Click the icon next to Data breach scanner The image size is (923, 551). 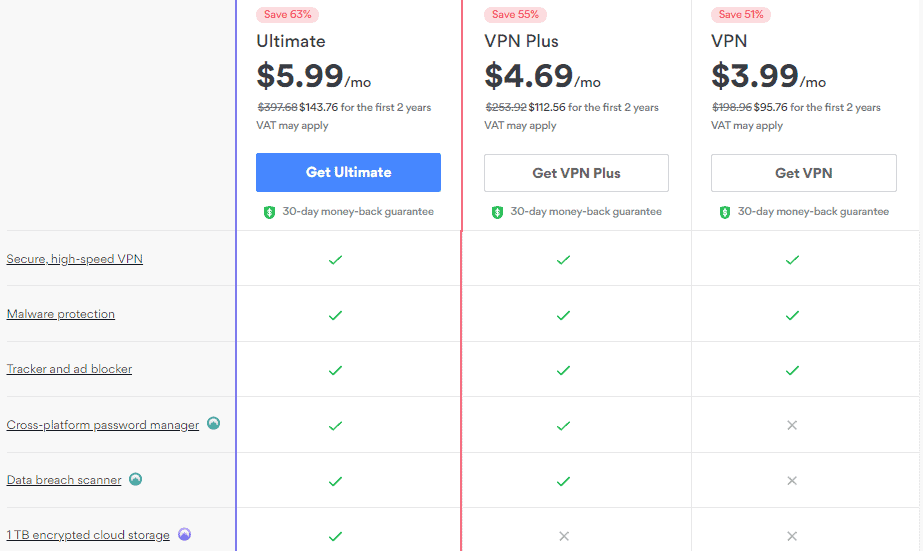pos(135,479)
